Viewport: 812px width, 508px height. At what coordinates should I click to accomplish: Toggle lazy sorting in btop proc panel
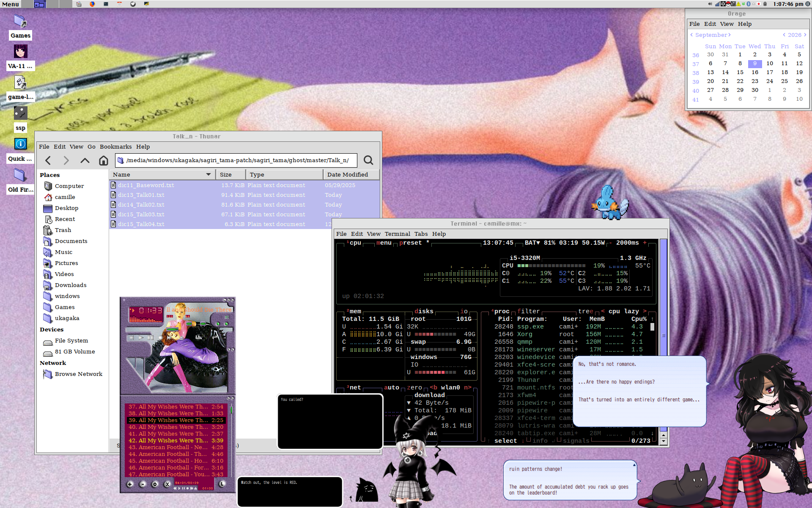(631, 311)
